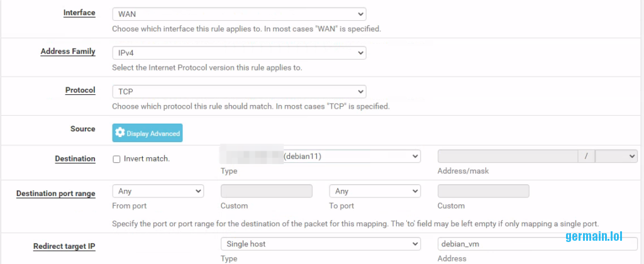Viewport: 644px width, 264px height.
Task: Click the From port Custom field
Action: [267, 191]
